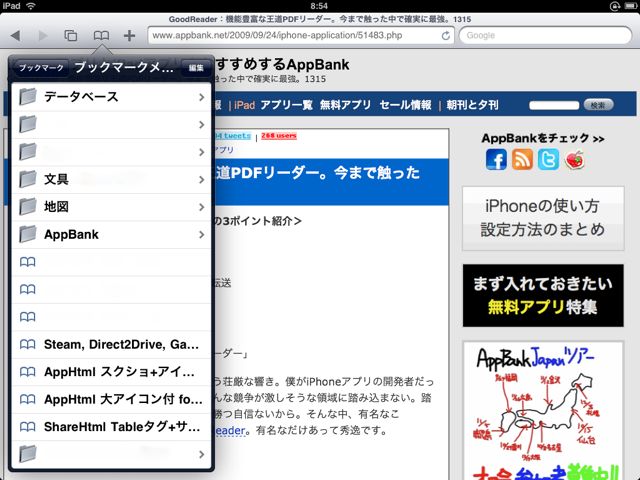The width and height of the screenshot is (640, 480).
Task: Open the unnamed folder below データベース
Action: (x=111, y=124)
